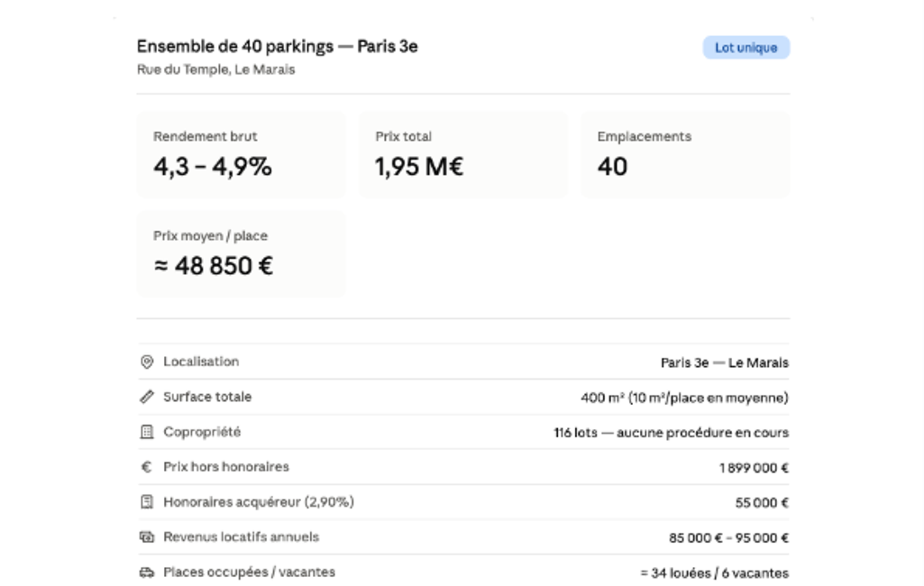The image size is (924, 586).
Task: Click the banknote icon beside Revenus locatifs annuels
Action: 147,537
